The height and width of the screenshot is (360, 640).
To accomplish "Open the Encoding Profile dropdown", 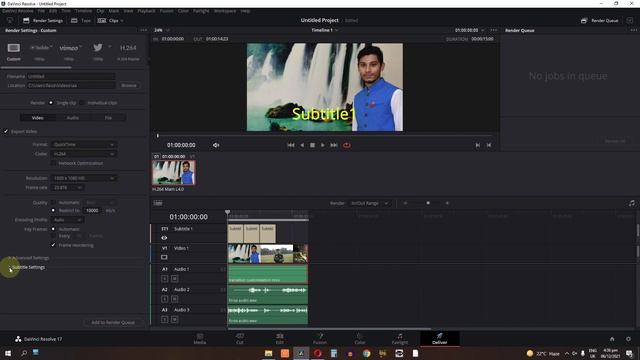I will tap(68, 220).
